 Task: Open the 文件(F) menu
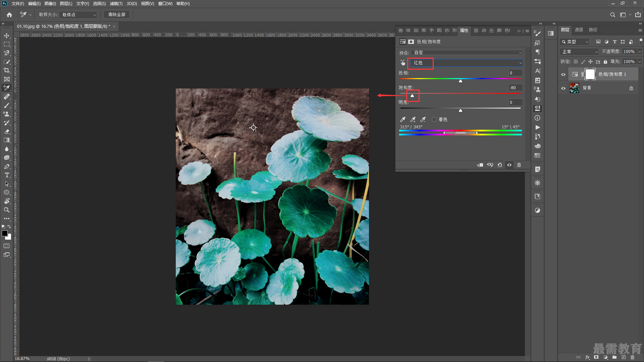pyautogui.click(x=18, y=4)
